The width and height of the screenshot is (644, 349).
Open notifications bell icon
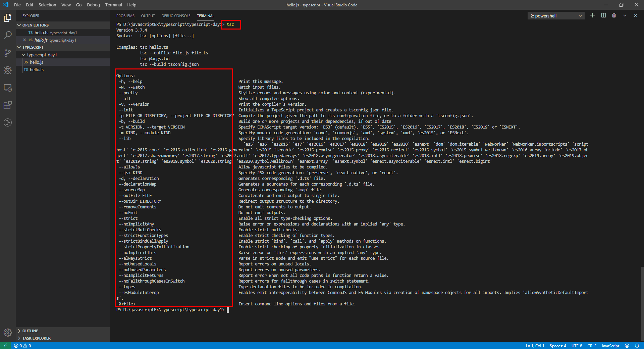[x=637, y=346]
